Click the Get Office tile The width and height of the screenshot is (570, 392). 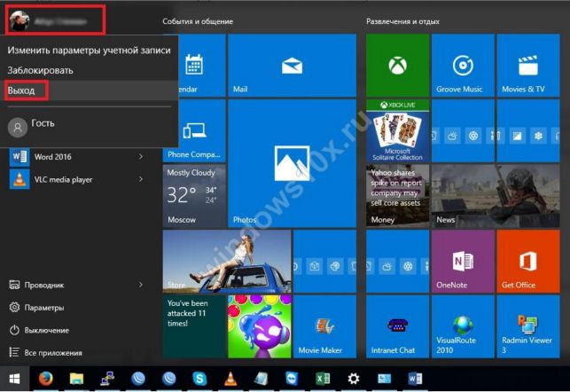pyautogui.click(x=528, y=261)
